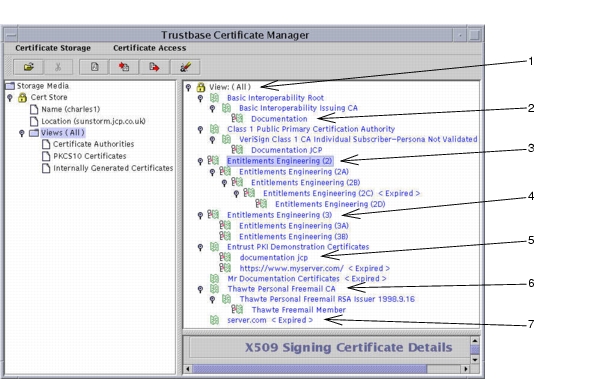Collapse Entrust PKI Demonstration Certificates node
Screen dimensions: 610x381
(x=200, y=247)
